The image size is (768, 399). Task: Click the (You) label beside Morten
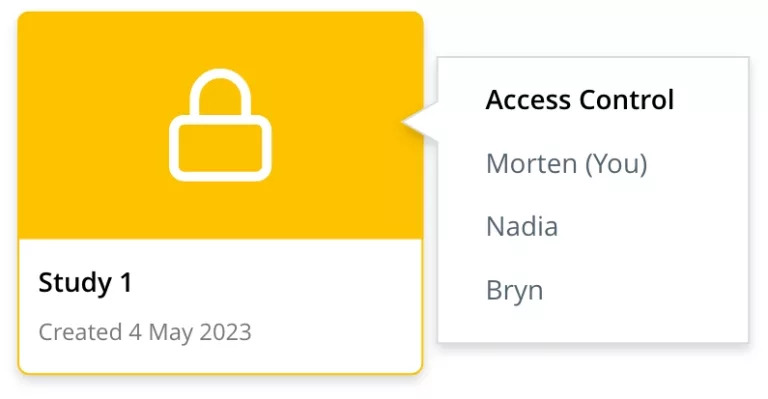pyautogui.click(x=616, y=163)
